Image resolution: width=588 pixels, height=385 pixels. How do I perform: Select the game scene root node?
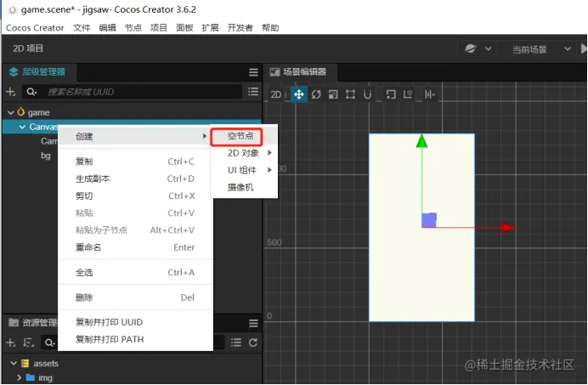[38, 112]
